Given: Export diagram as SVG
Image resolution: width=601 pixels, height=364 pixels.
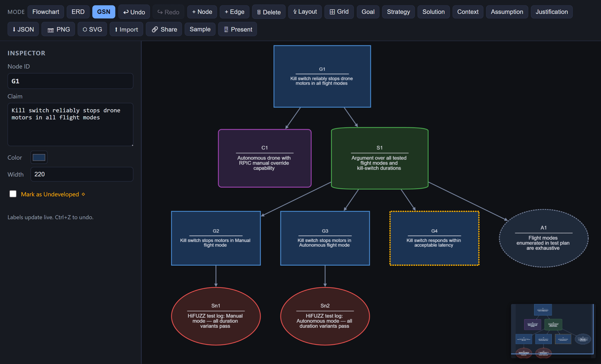Looking at the screenshot, I should tap(92, 29).
